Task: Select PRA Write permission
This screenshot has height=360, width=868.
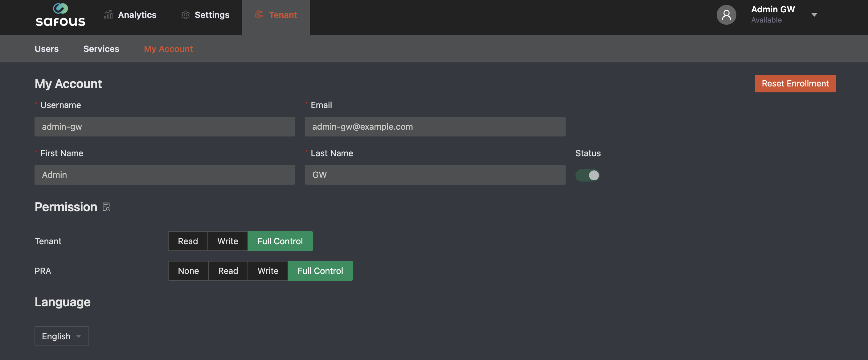Action: [268, 270]
